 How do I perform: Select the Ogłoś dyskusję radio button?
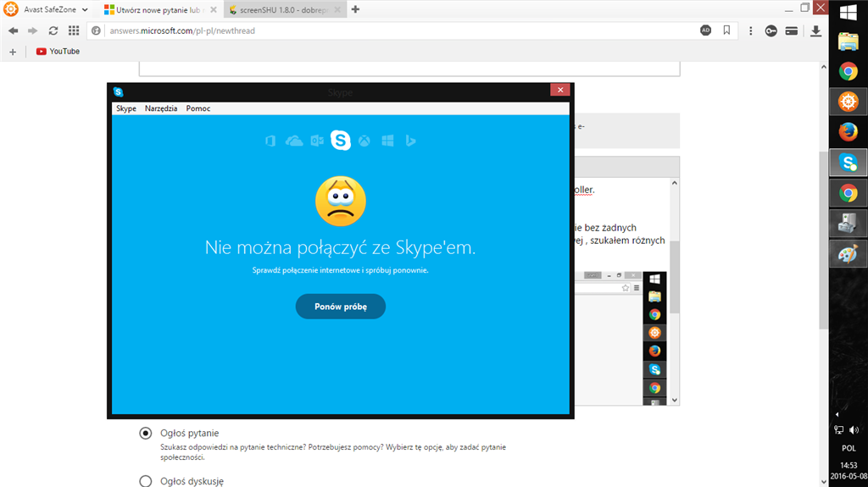[x=146, y=481]
